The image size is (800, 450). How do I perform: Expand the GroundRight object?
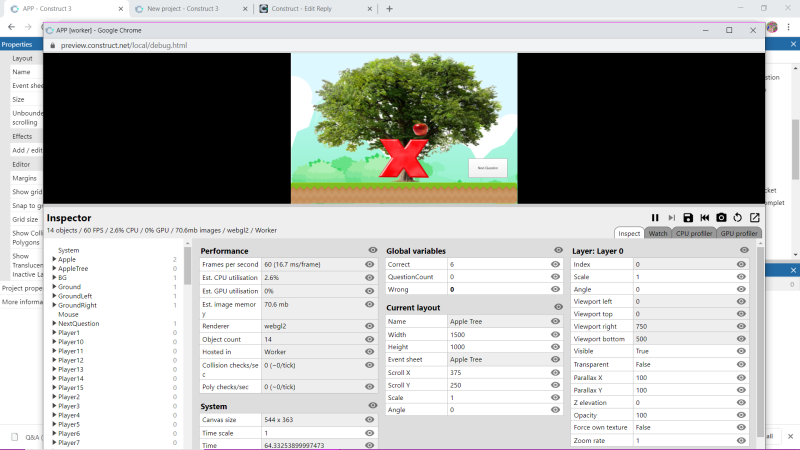(x=54, y=305)
